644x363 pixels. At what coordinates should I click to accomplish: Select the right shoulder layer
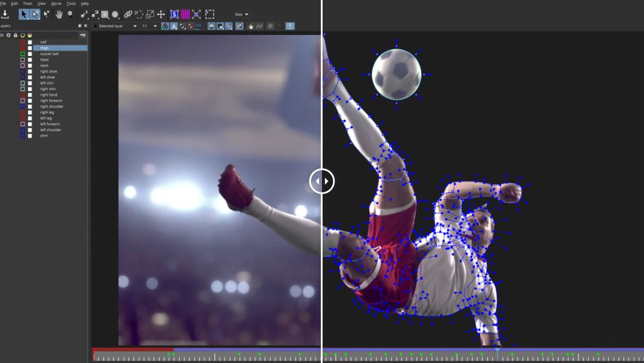point(52,107)
